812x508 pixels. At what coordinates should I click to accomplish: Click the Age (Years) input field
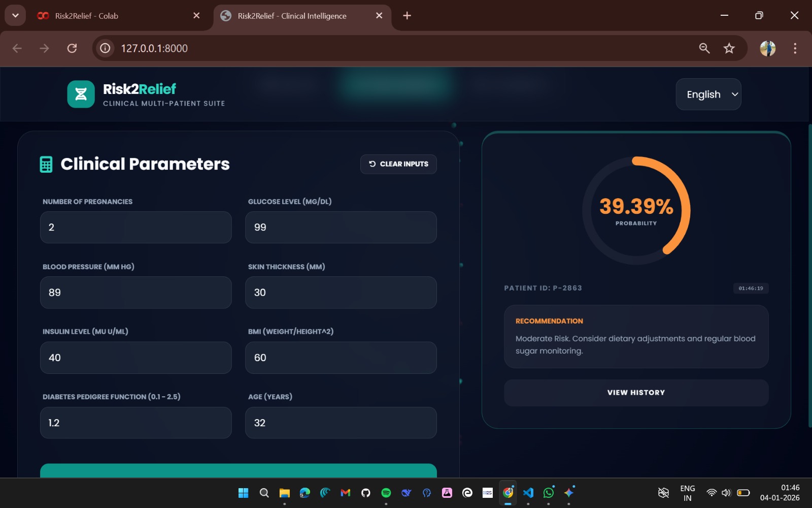point(341,423)
